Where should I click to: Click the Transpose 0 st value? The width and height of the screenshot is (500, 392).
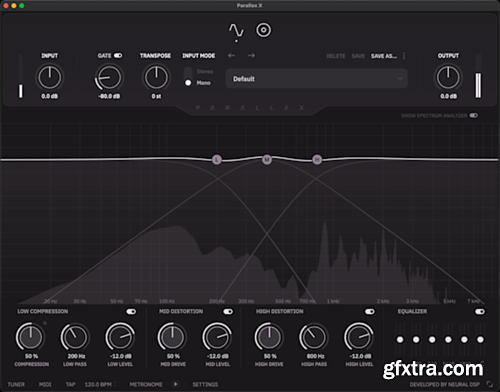[x=156, y=96]
